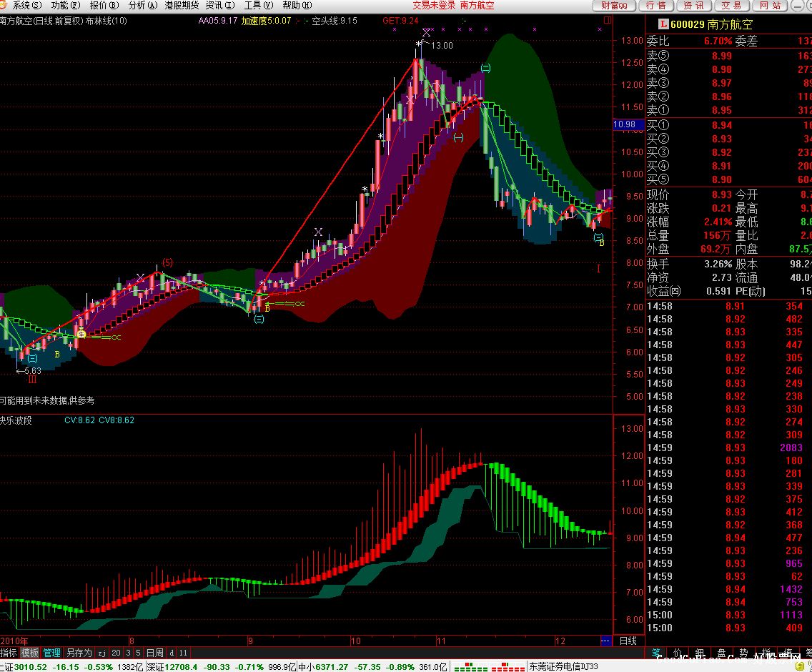Select the 20 template tab

tap(116, 653)
